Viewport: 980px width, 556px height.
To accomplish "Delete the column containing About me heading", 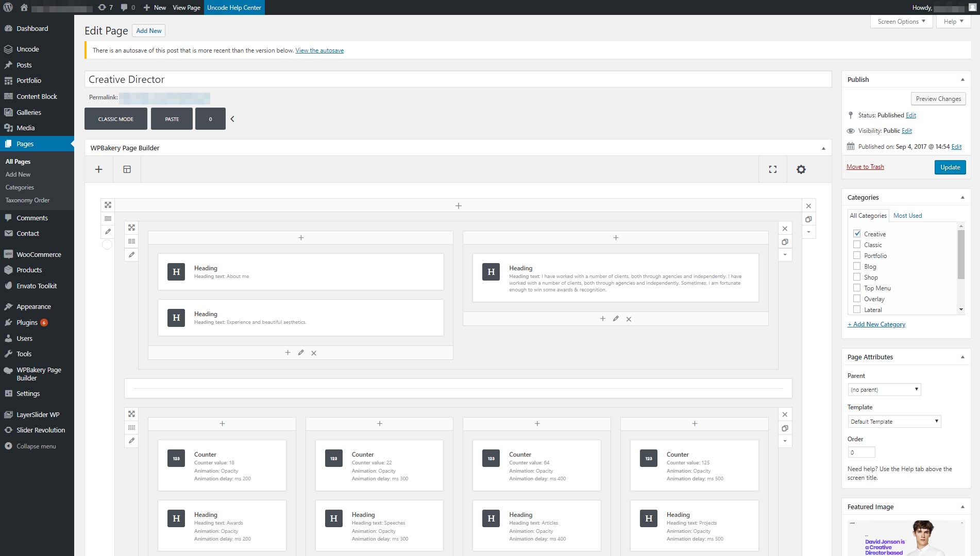I will pos(314,353).
